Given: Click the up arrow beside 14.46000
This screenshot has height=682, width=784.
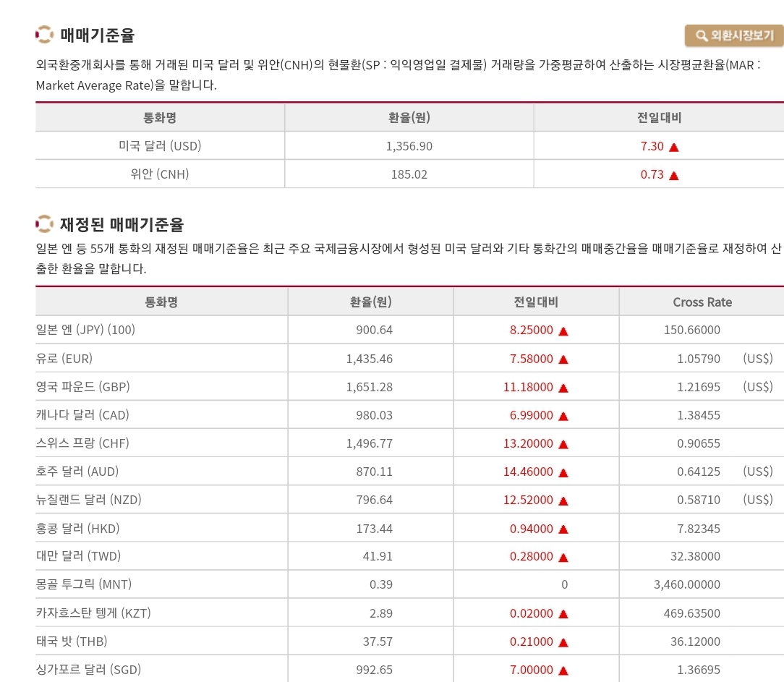Looking at the screenshot, I should (563, 472).
